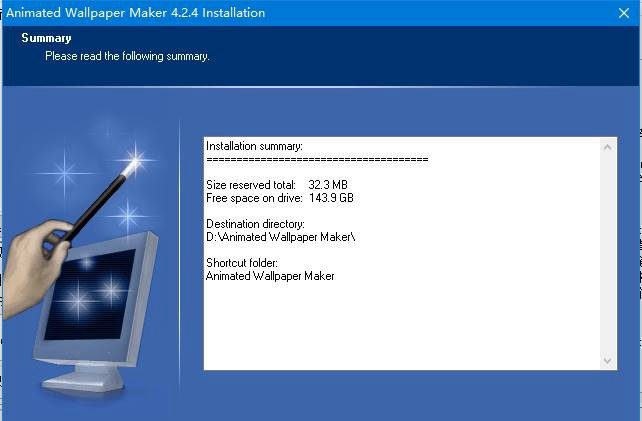The height and width of the screenshot is (421, 642).
Task: Click the summary scrollbar up arrow
Action: coord(608,147)
